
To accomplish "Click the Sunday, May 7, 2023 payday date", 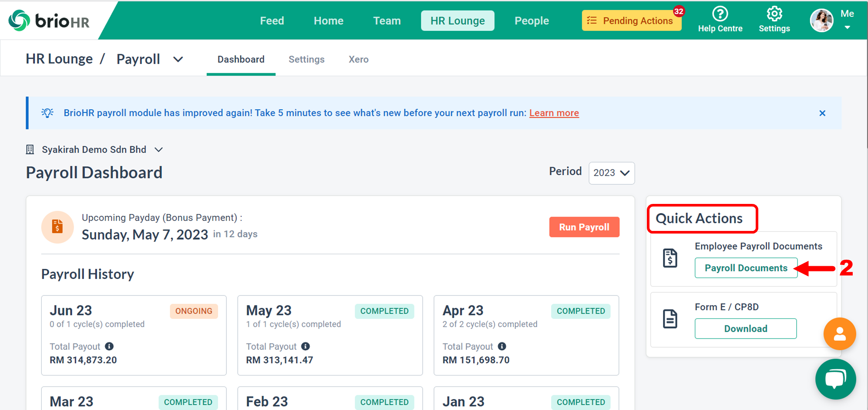I will [145, 235].
